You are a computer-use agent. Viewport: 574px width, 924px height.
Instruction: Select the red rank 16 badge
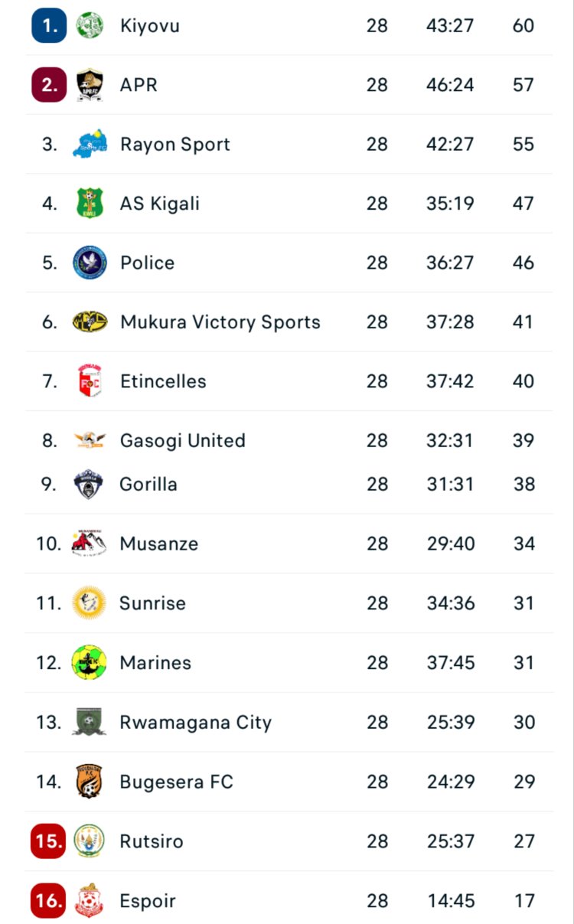tap(48, 901)
